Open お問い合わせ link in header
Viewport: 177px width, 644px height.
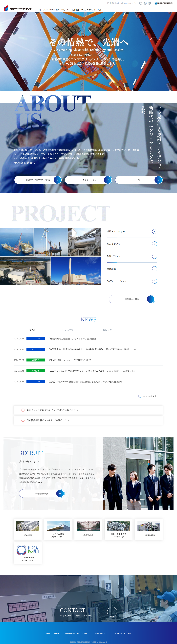tap(113, 3)
